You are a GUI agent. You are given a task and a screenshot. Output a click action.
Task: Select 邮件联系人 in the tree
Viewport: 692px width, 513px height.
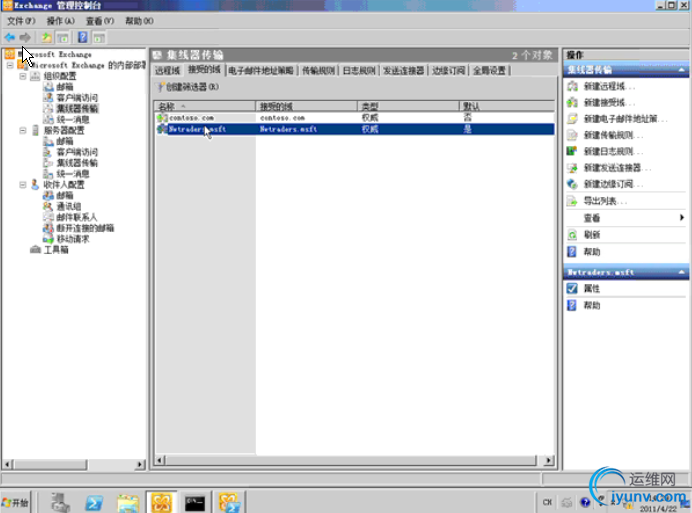tap(76, 217)
